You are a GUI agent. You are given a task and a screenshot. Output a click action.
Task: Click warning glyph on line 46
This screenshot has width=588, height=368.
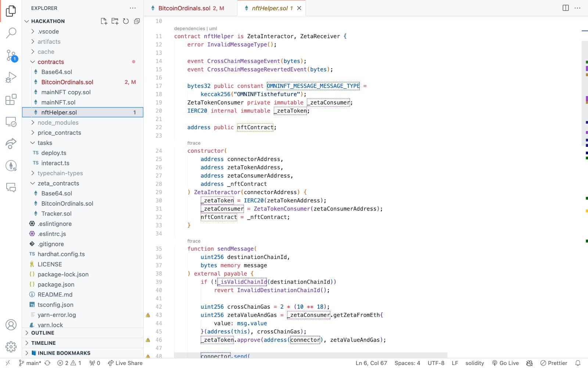coord(148,340)
